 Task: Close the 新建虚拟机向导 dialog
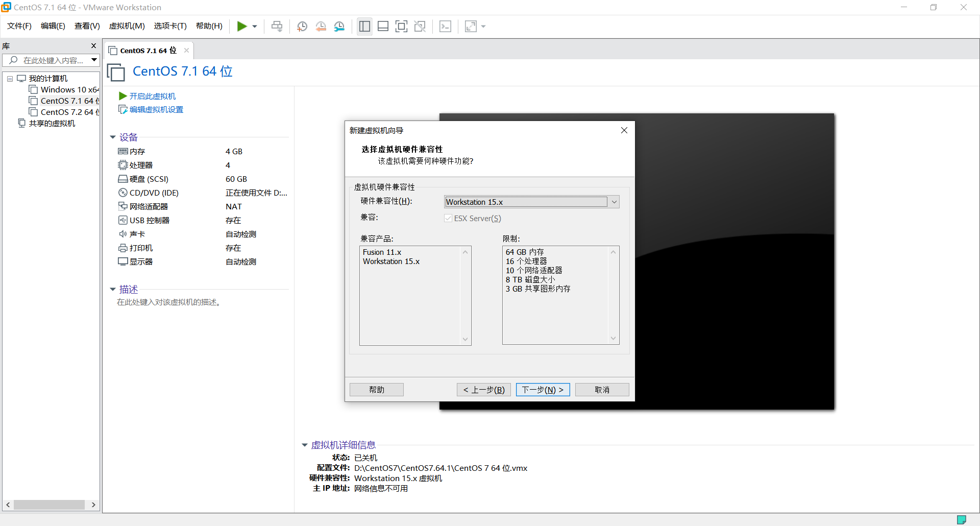(x=624, y=130)
